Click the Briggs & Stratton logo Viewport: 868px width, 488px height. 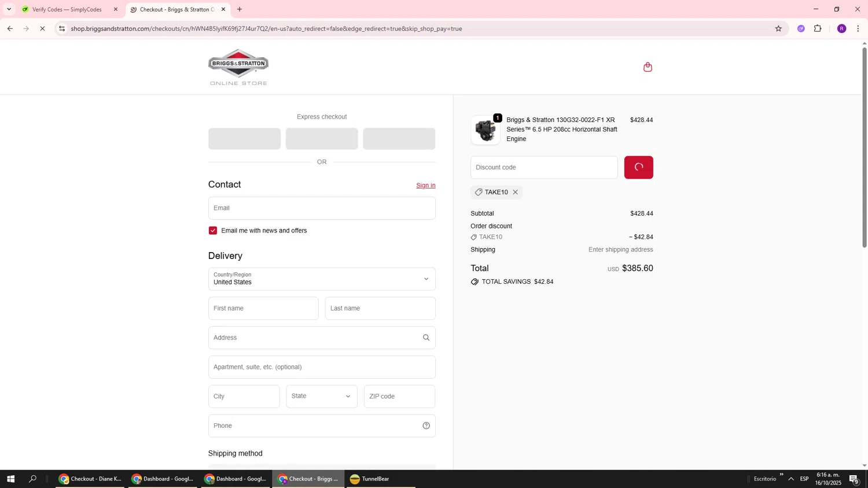238,67
